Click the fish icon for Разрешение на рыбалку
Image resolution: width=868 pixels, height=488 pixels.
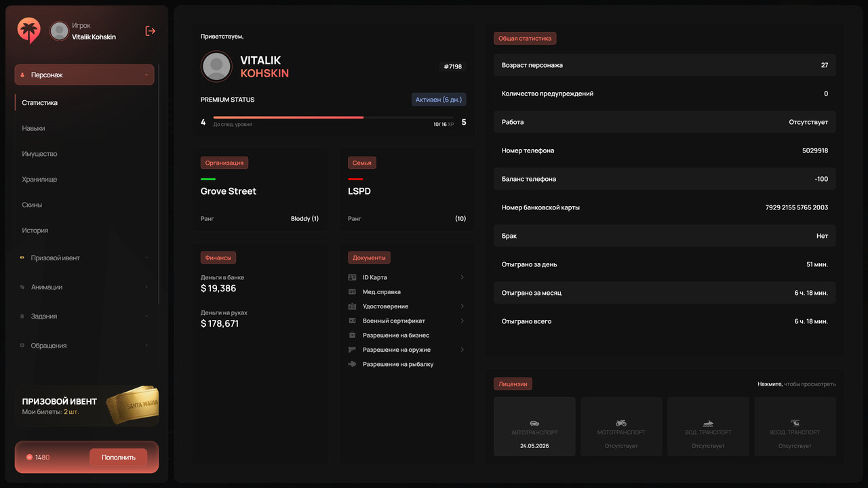(352, 364)
